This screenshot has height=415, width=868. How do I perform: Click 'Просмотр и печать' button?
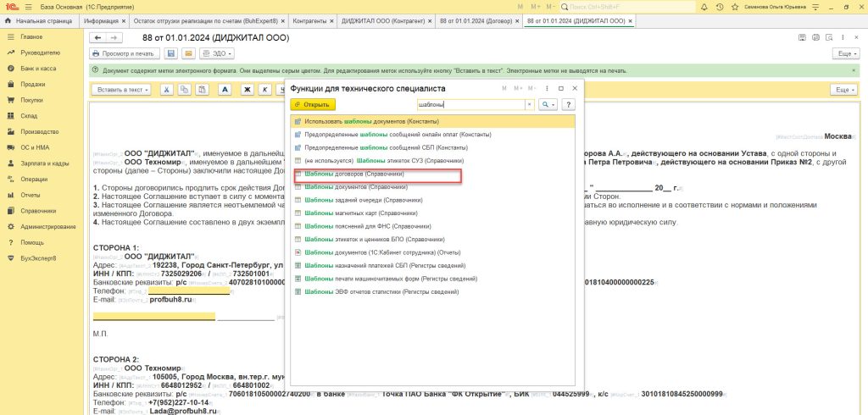pos(125,53)
